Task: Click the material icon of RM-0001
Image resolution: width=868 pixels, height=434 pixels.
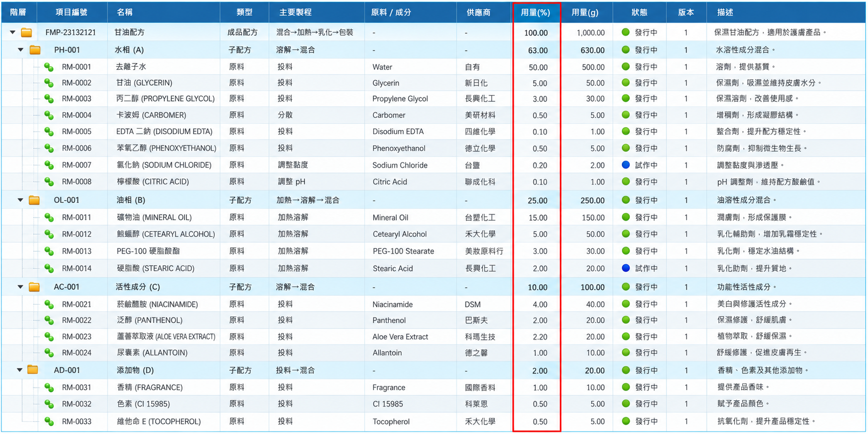Action: [x=49, y=67]
